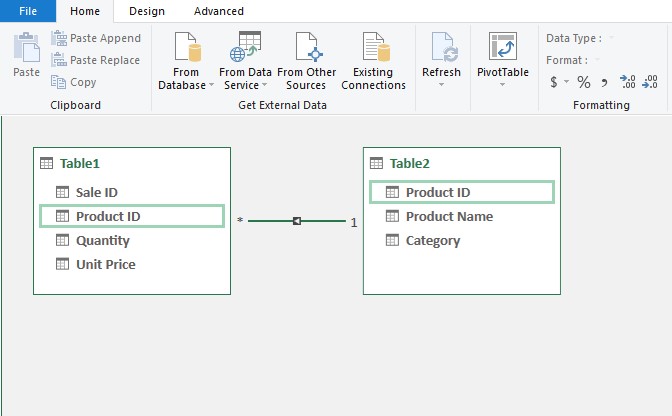Click the Table1 header table icon
The width and height of the screenshot is (672, 416).
(x=46, y=163)
